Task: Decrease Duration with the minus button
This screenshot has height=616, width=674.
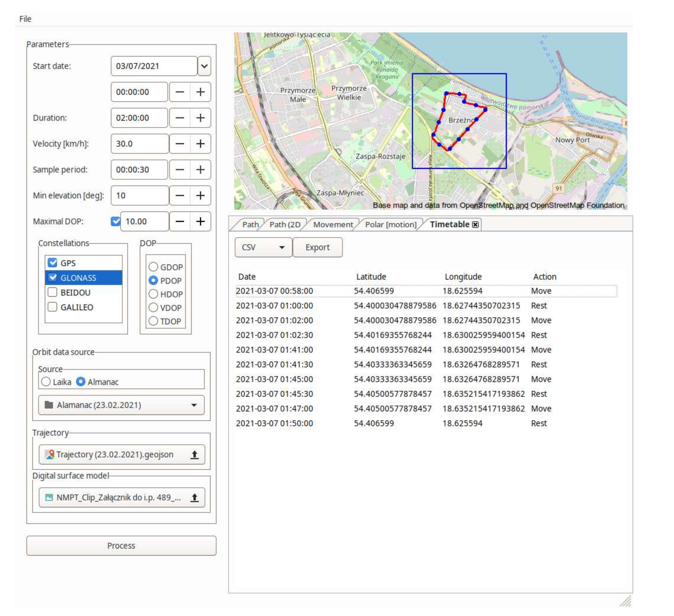Action: (180, 118)
